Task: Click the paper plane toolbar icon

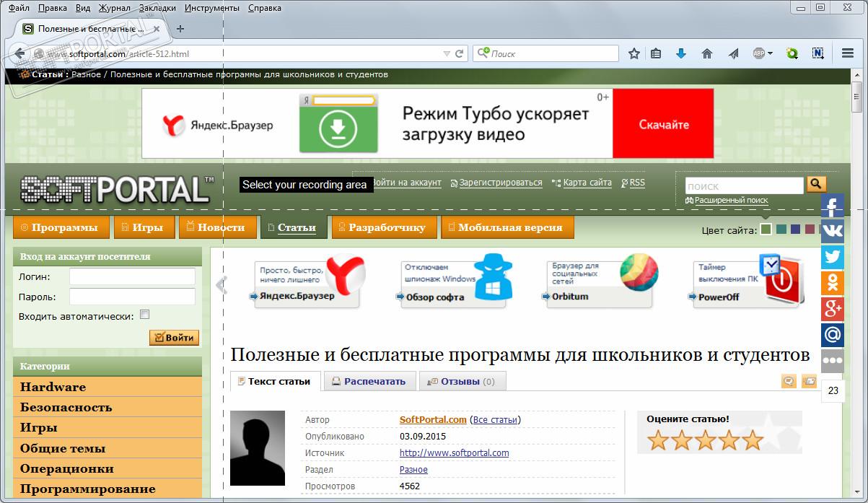Action: [x=734, y=53]
